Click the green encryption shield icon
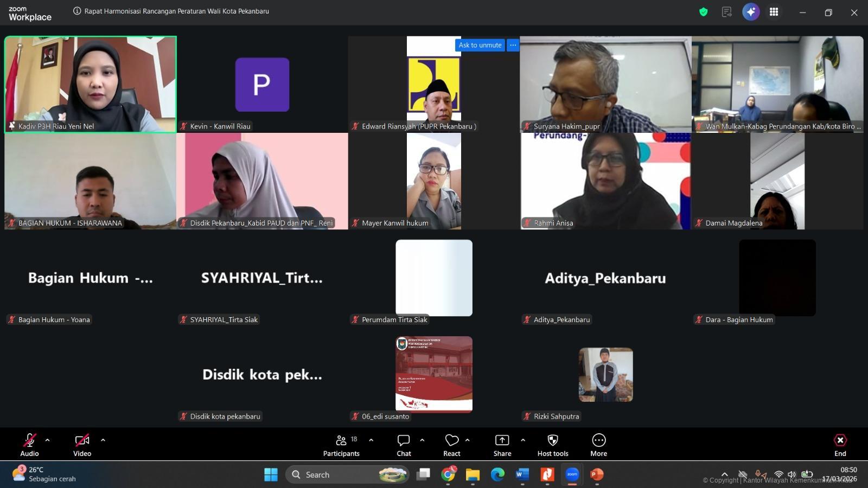Screen dimensions: 868x488 (x=704, y=12)
